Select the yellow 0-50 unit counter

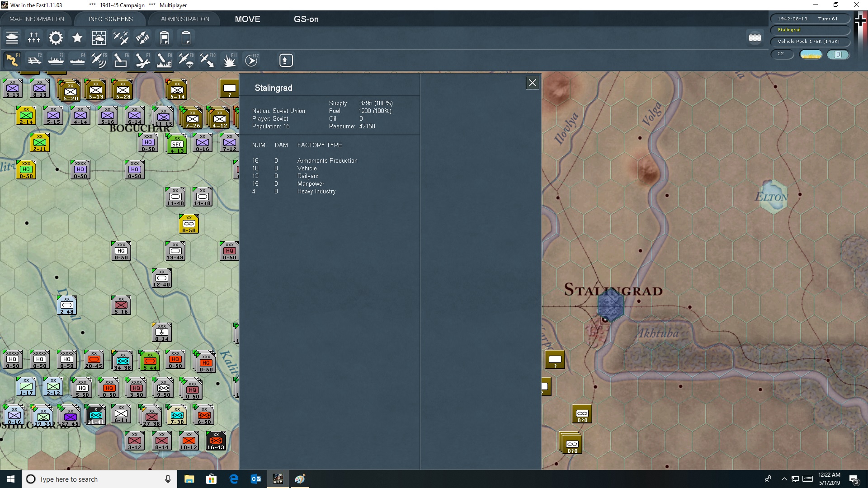point(189,224)
